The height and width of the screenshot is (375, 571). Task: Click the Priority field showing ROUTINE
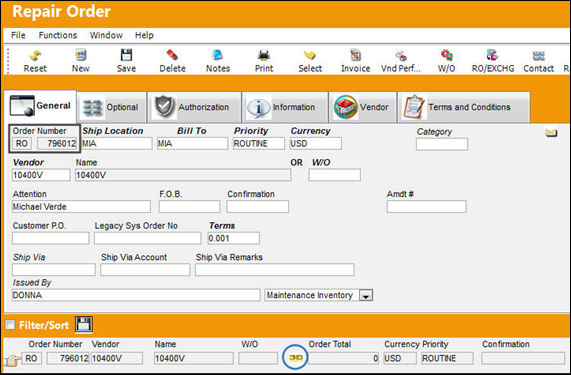(x=259, y=143)
